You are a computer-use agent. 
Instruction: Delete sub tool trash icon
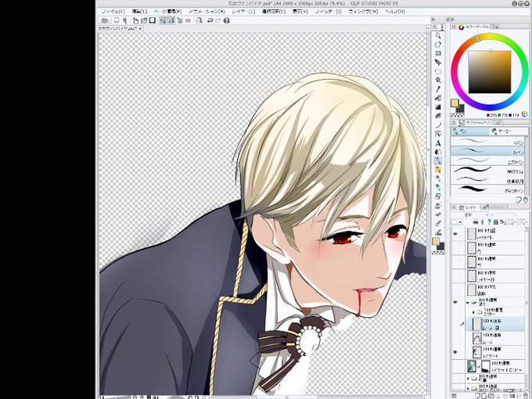[x=526, y=199]
